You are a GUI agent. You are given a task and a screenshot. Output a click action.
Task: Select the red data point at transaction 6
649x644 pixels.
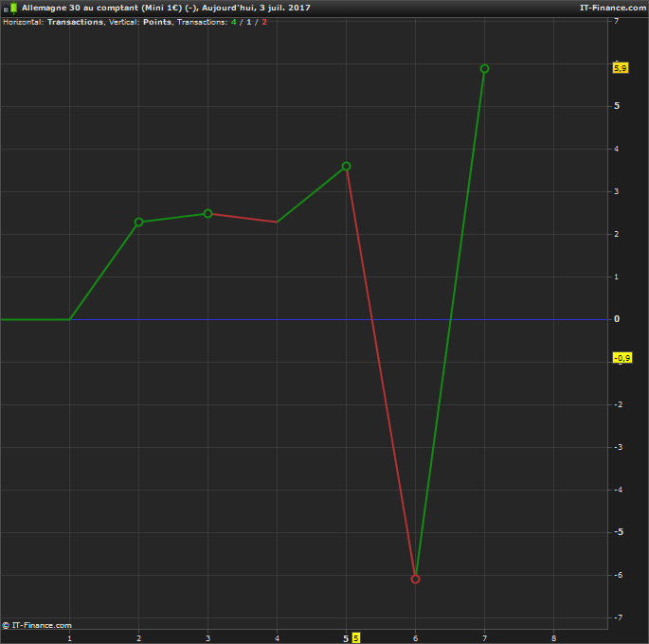415,579
